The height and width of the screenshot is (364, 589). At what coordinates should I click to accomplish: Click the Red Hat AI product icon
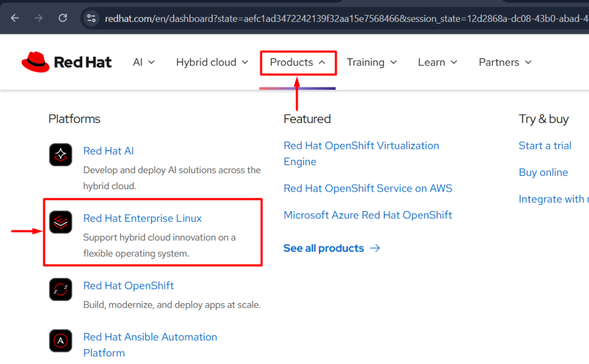pos(60,155)
